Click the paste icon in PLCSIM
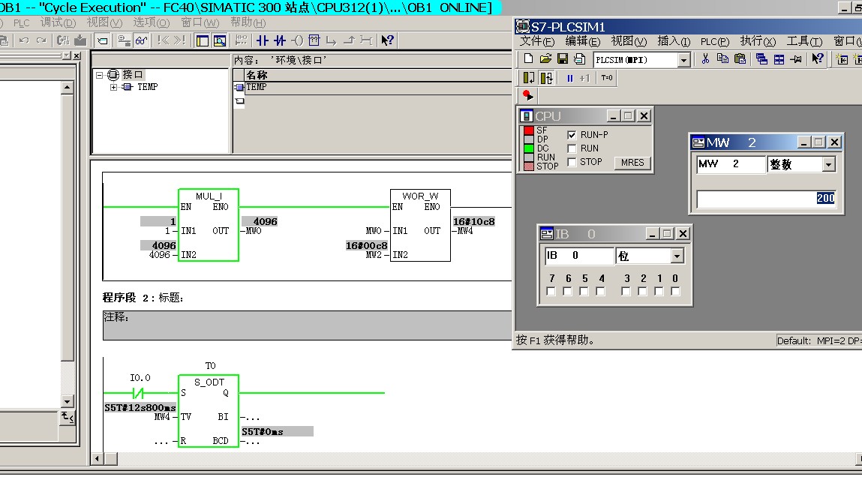Screen dimensions: 862x504 click(x=740, y=58)
